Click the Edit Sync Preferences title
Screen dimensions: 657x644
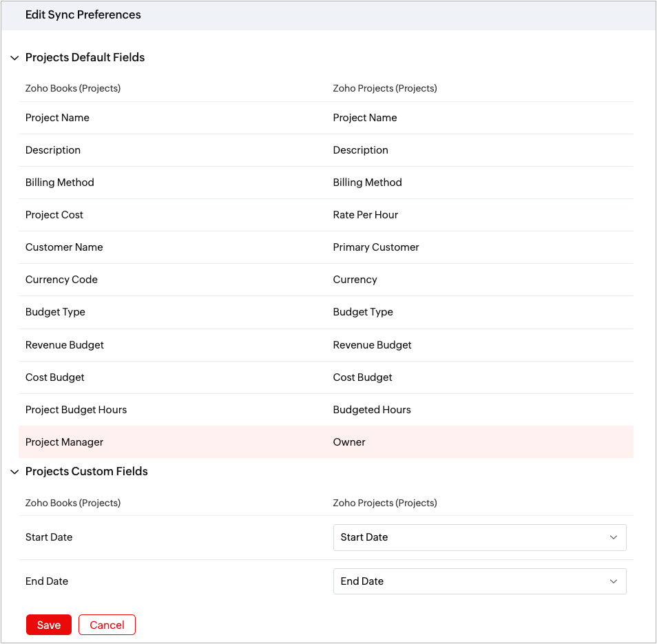[83, 14]
